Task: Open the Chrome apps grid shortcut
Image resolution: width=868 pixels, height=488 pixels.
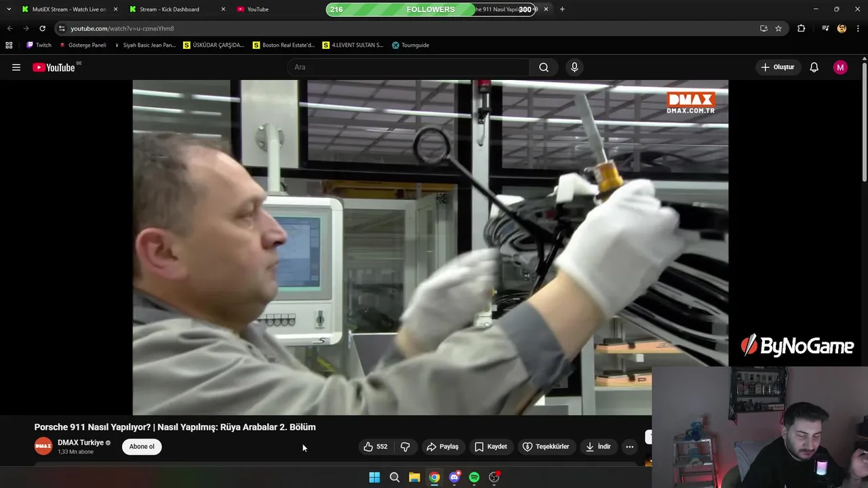Action: pos(9,45)
